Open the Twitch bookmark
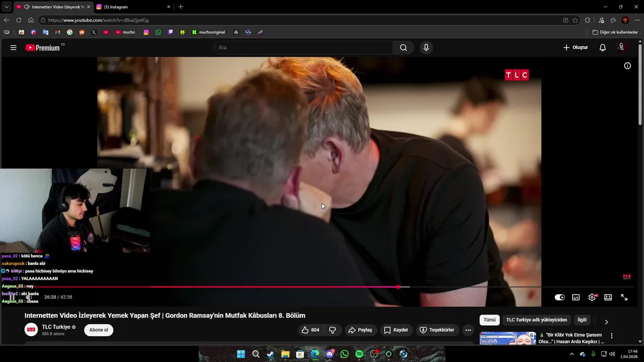644x362 pixels. [x=170, y=32]
